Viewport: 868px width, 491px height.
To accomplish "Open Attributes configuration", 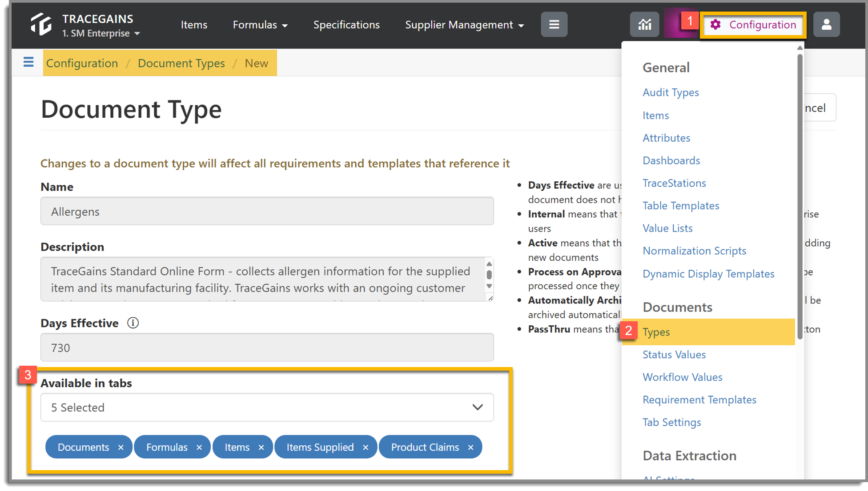I will [666, 138].
